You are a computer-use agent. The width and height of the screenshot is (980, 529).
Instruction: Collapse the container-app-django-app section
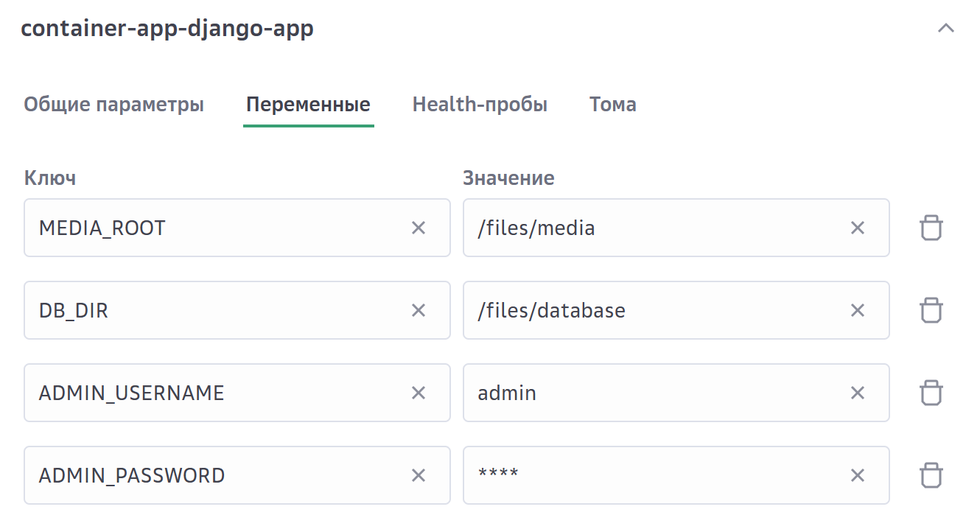click(x=945, y=29)
